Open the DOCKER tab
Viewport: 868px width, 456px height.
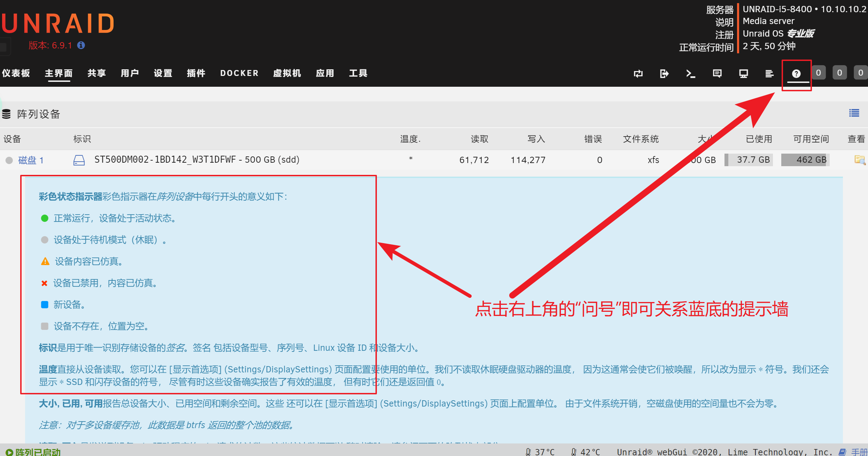click(239, 73)
